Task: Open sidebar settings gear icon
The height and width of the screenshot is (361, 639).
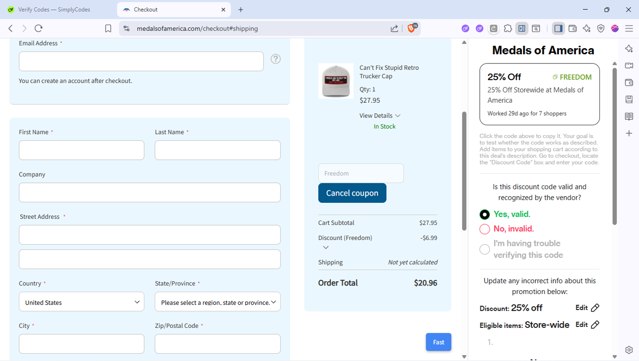Action: pos(629,350)
